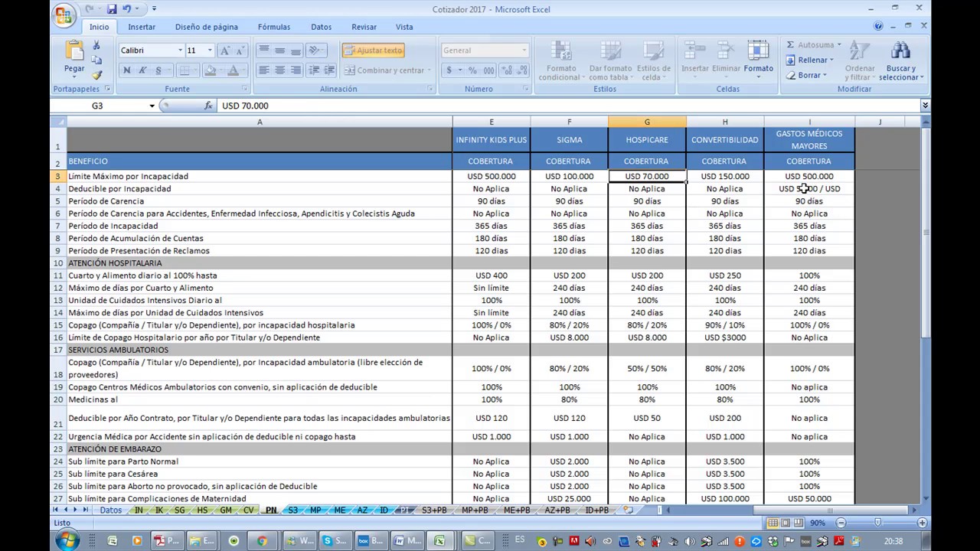Viewport: 980px width, 551px height.
Task: Expand the Rellenar fill options
Action: (831, 60)
